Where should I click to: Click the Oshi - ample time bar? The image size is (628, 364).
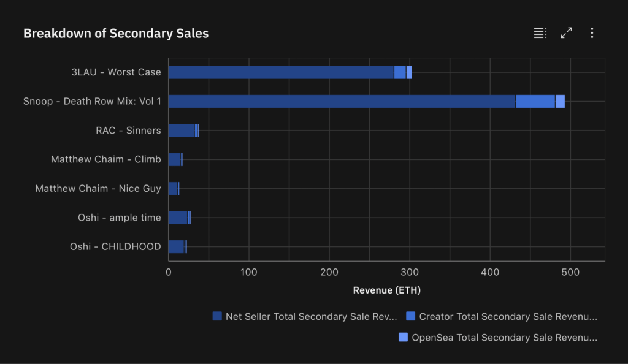click(178, 218)
